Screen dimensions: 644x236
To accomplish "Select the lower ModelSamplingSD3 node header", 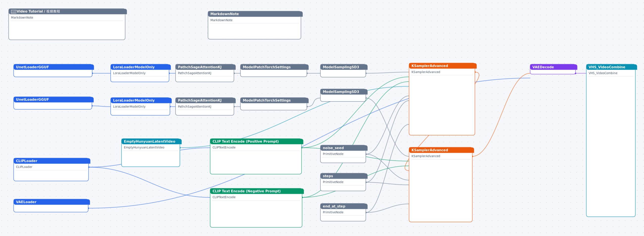I will pyautogui.click(x=344, y=92).
